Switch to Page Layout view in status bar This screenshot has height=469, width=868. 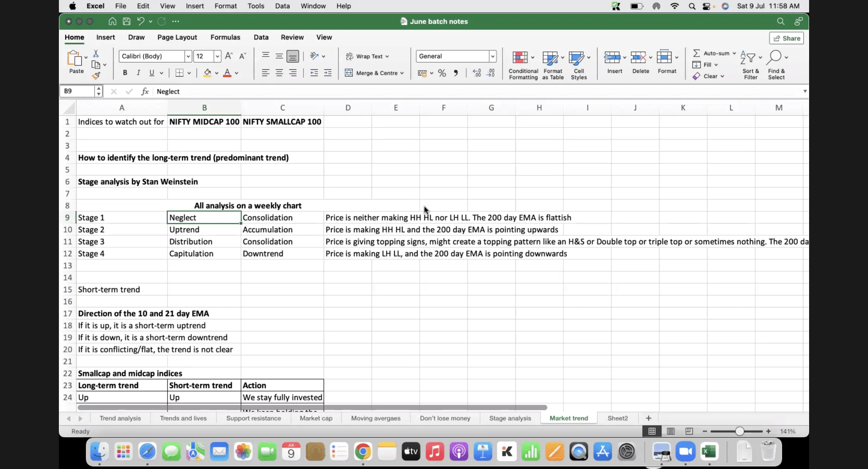tap(671, 431)
